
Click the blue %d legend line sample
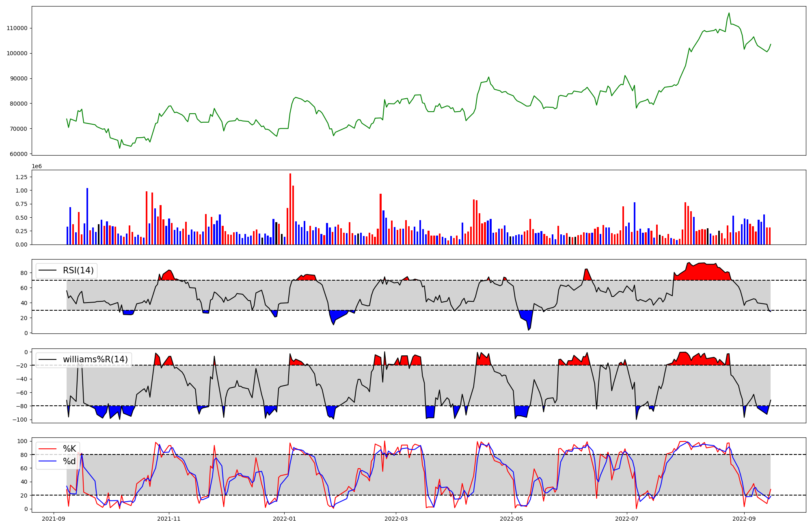tap(48, 461)
